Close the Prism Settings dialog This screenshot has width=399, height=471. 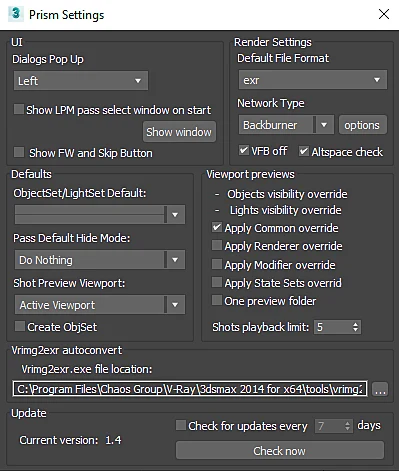384,14
